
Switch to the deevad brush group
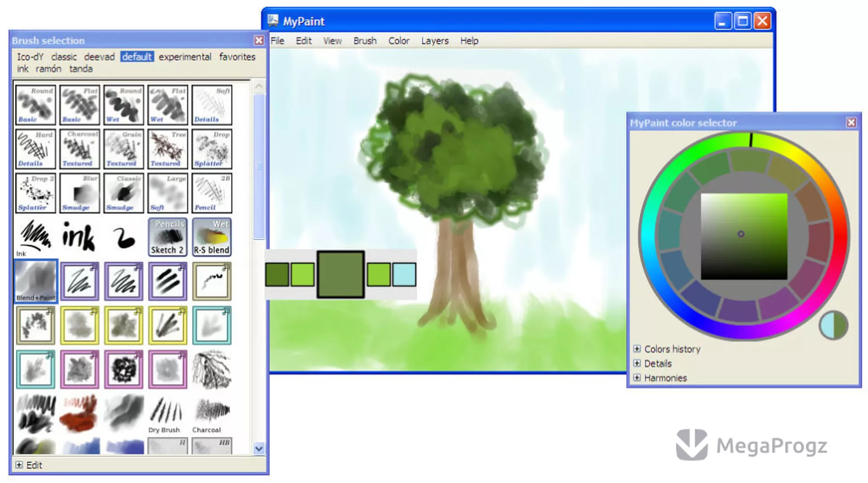(99, 57)
